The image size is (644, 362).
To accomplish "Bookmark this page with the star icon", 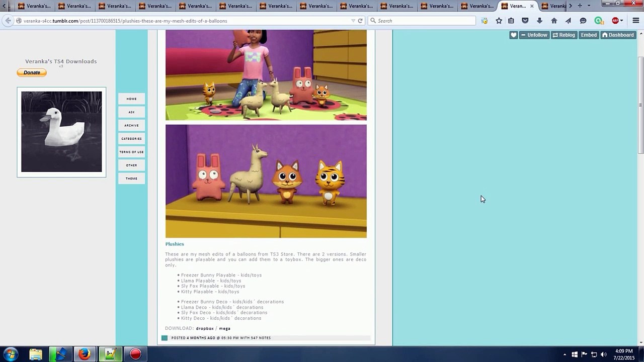I will [499, 21].
